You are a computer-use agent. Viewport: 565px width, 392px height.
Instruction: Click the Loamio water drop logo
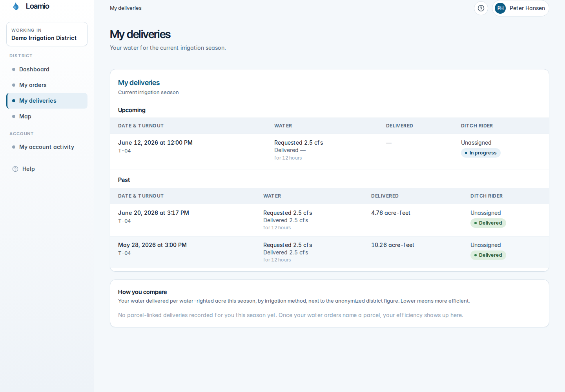(16, 6)
